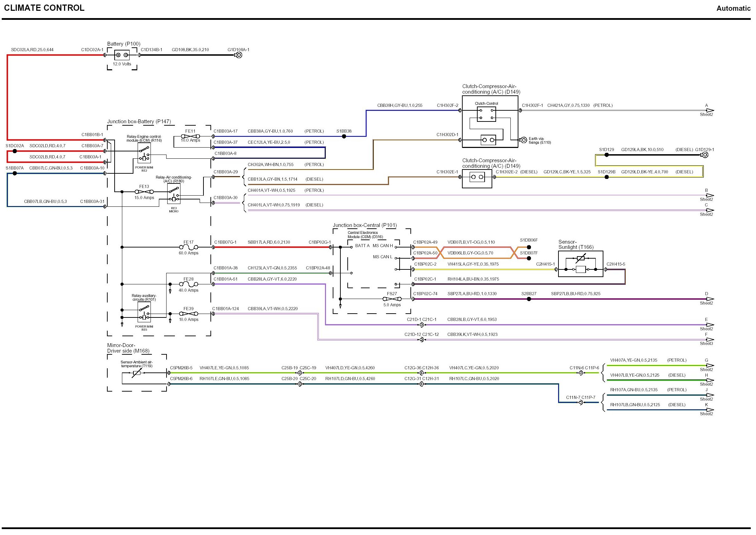This screenshot has width=756, height=535.
Task: Follow arrow D to Sheet2
Action: click(710, 299)
